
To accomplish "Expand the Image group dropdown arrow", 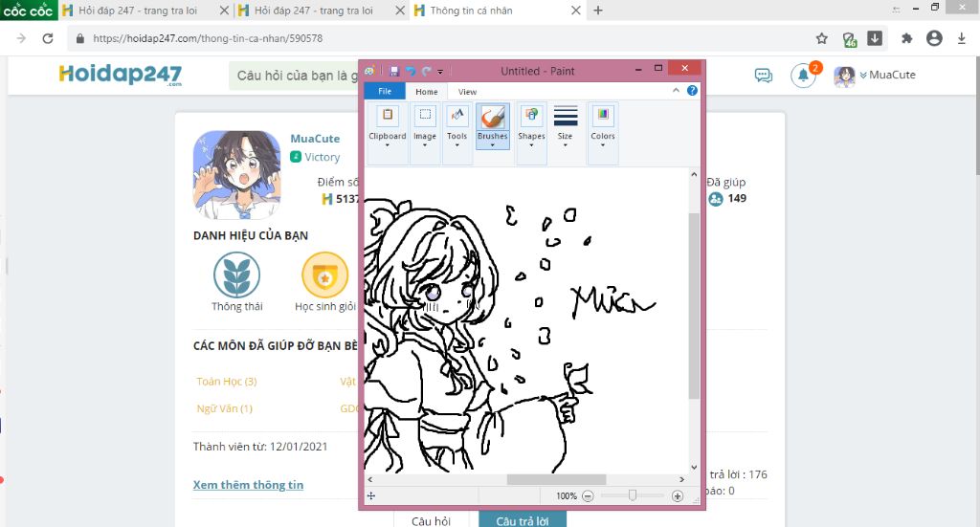I will (425, 145).
